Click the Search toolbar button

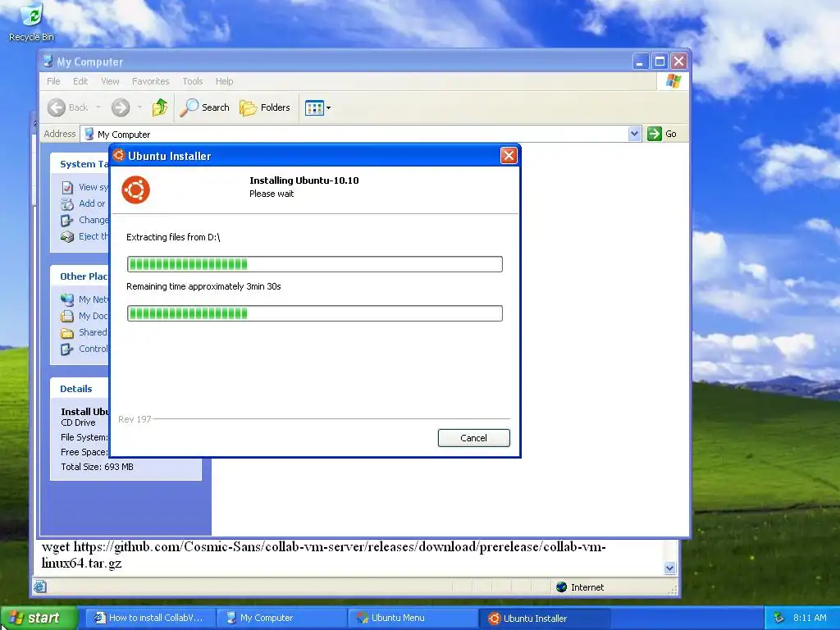204,107
